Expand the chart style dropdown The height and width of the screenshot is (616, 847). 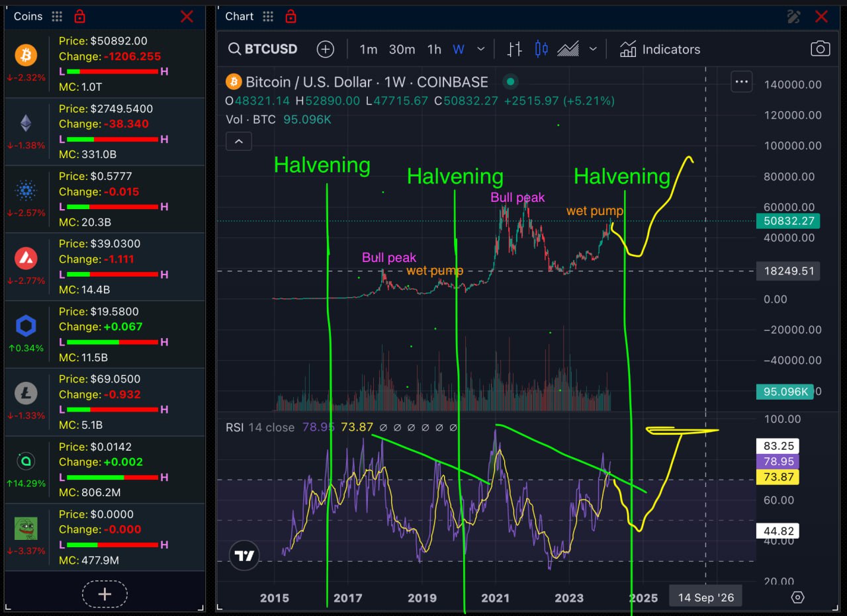coord(593,49)
